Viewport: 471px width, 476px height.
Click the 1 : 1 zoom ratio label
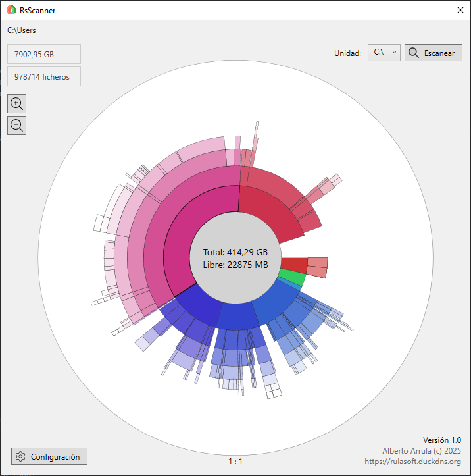coord(235,461)
